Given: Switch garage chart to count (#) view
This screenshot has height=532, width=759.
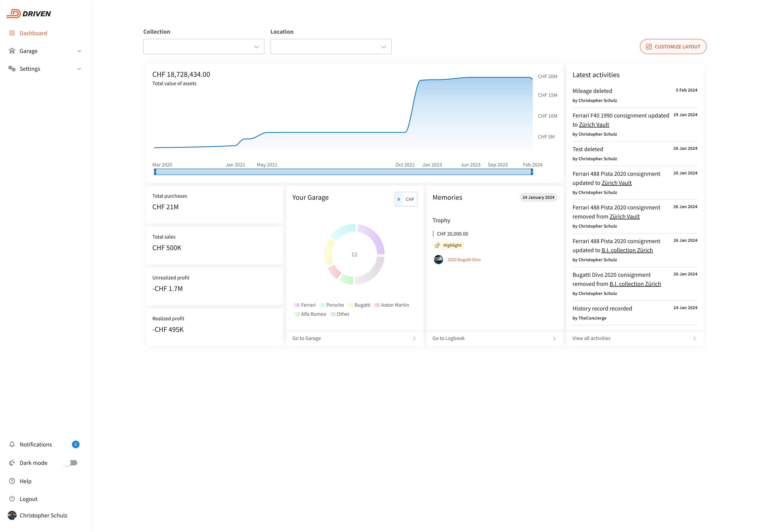Looking at the screenshot, I should click(399, 199).
